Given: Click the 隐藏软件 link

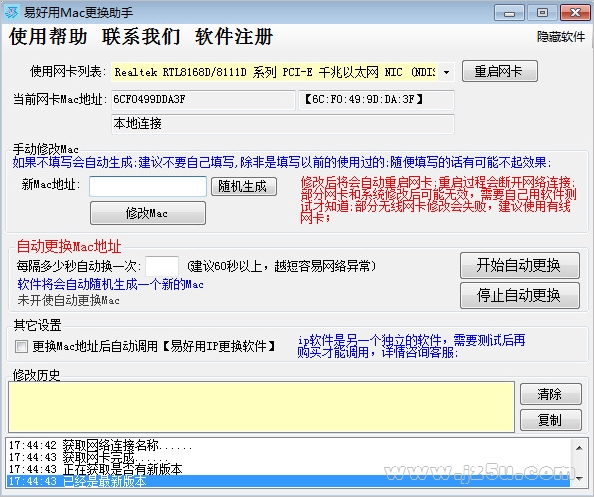Looking at the screenshot, I should pos(561,37).
